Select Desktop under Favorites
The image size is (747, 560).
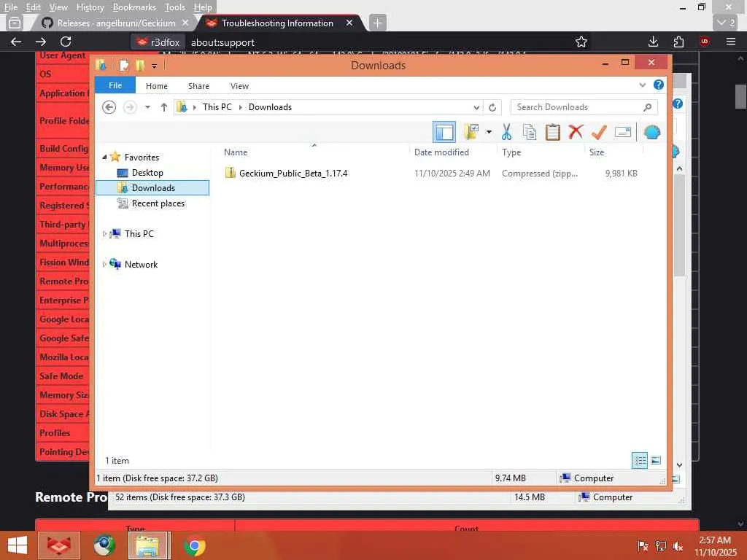[x=147, y=173]
